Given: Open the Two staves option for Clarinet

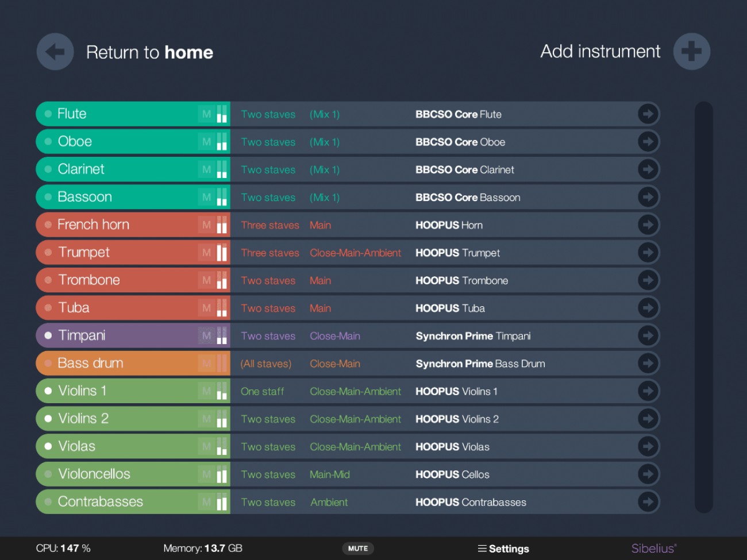Looking at the screenshot, I should 268,169.
